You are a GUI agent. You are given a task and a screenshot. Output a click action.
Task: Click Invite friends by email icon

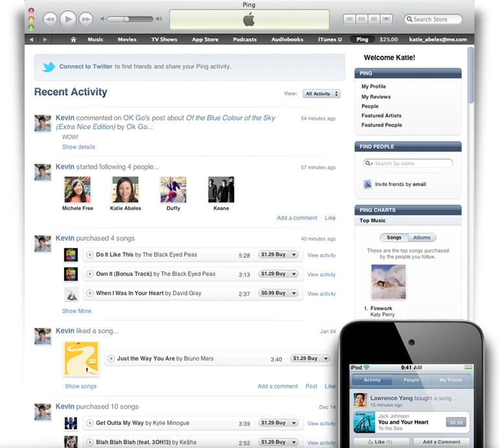click(367, 184)
